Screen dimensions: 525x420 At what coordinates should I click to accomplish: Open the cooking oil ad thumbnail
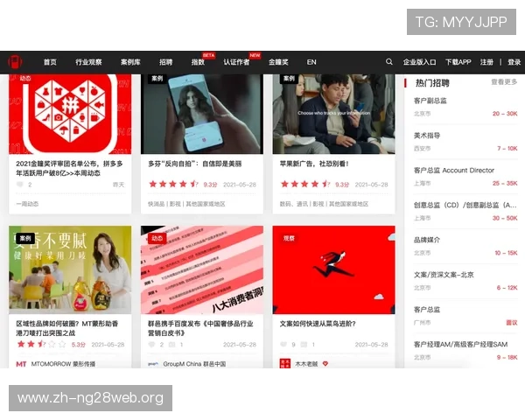[x=70, y=270]
